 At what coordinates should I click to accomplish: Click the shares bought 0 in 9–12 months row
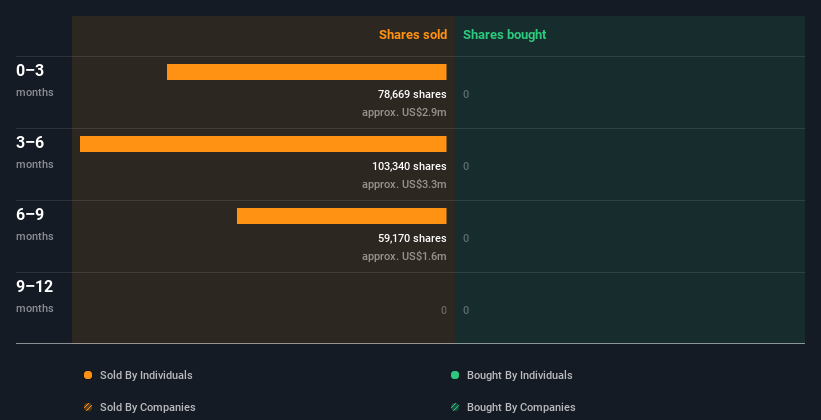466,311
